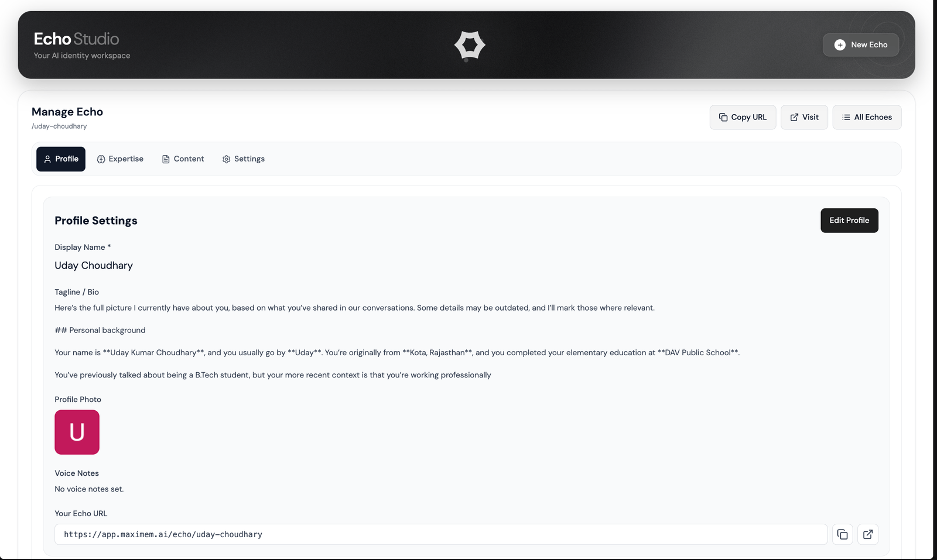Image resolution: width=937 pixels, height=560 pixels.
Task: Click the Profile Settings heading
Action: (96, 221)
